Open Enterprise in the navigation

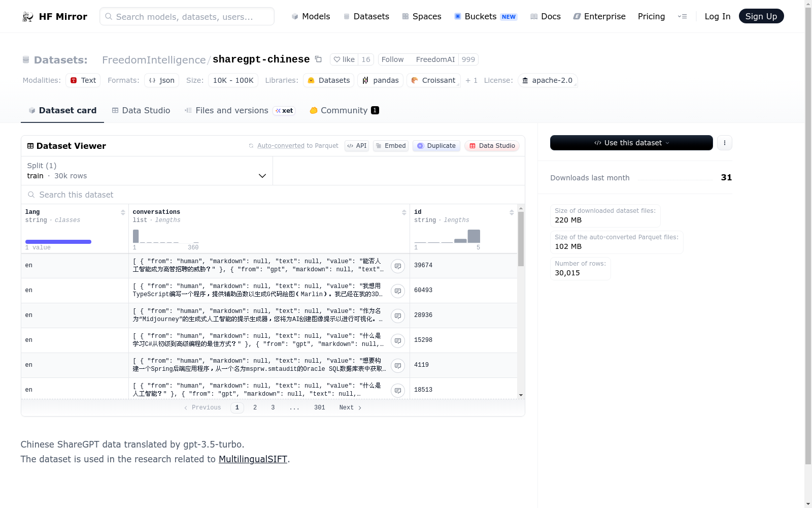point(599,16)
